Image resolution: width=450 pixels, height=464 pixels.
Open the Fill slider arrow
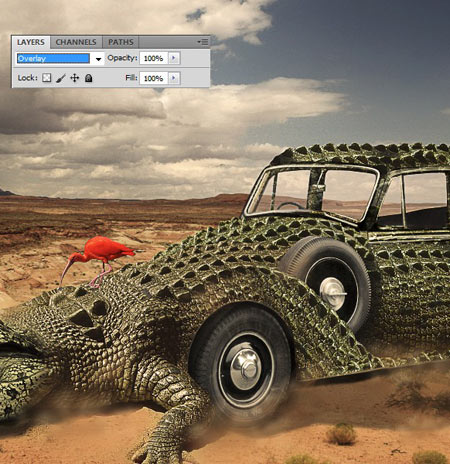coord(174,78)
